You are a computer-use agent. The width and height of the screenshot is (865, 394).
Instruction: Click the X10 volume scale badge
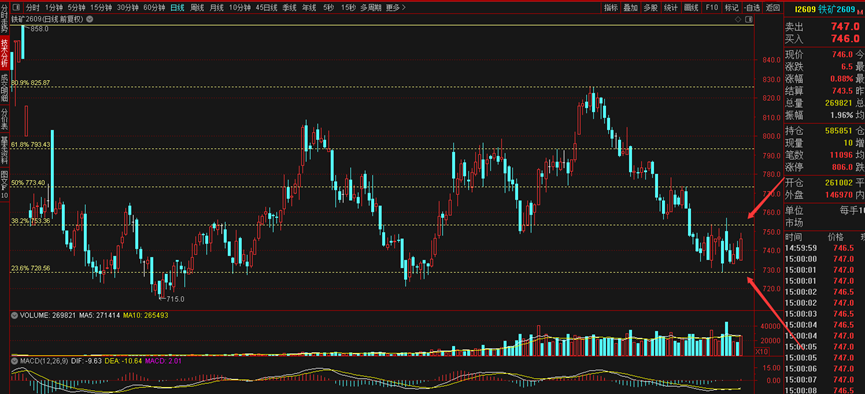762,351
